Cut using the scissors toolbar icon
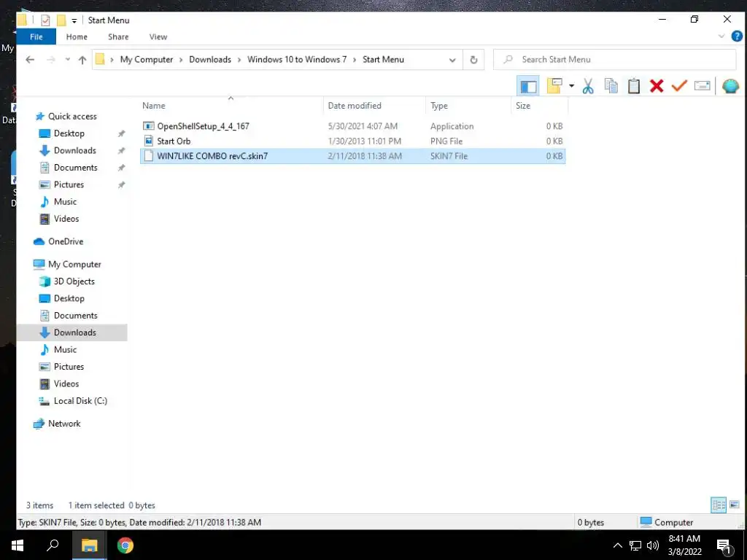This screenshot has width=747, height=560. coord(588,86)
